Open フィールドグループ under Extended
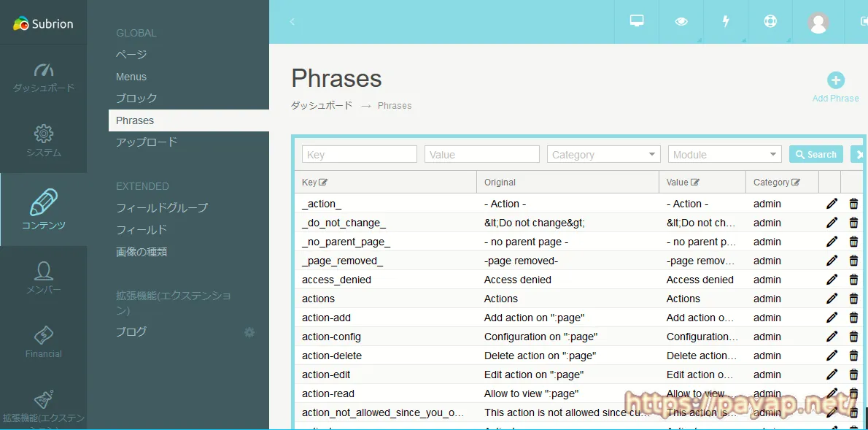The width and height of the screenshot is (868, 430). click(x=162, y=208)
